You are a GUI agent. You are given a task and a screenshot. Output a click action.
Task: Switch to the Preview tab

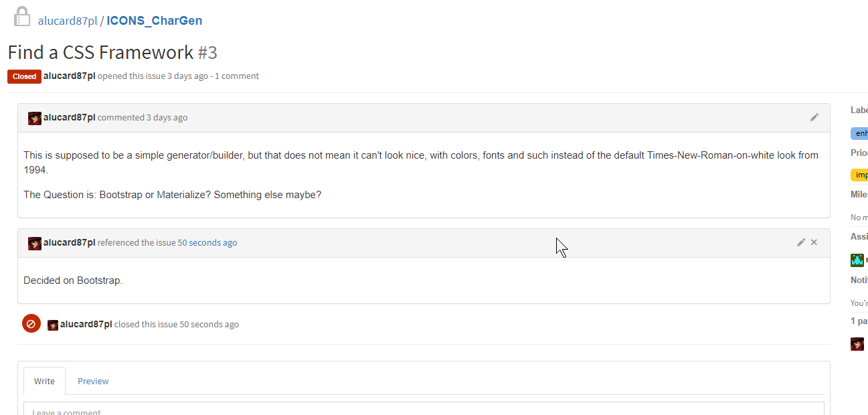(93, 381)
